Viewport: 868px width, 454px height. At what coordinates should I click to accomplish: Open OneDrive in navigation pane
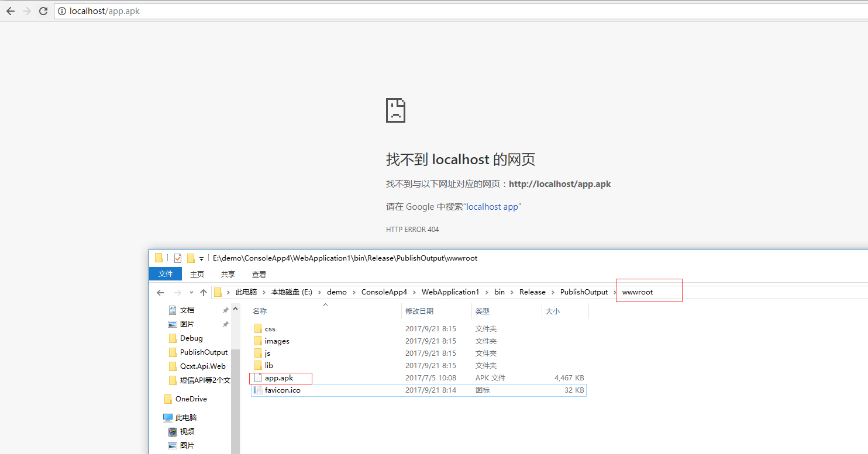point(191,399)
